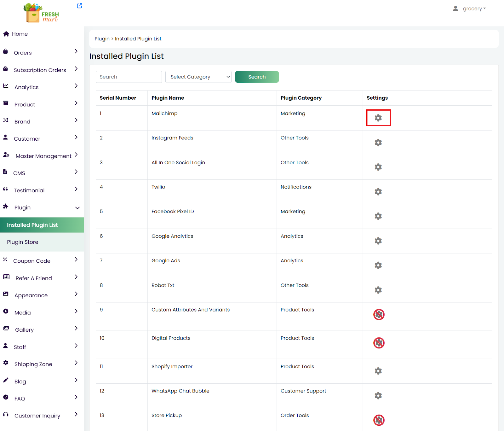Click disabled settings icon for Store Pickup
Image resolution: width=504 pixels, height=431 pixels.
tap(379, 420)
